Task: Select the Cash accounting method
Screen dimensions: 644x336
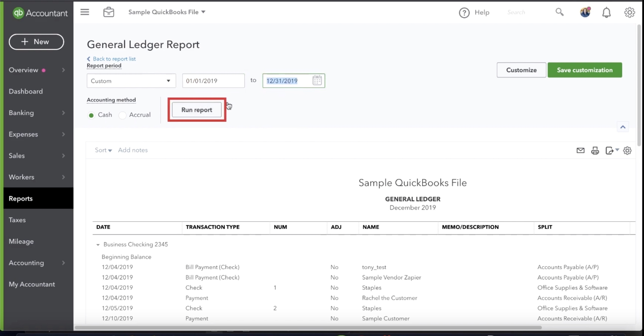Action: pos(91,115)
